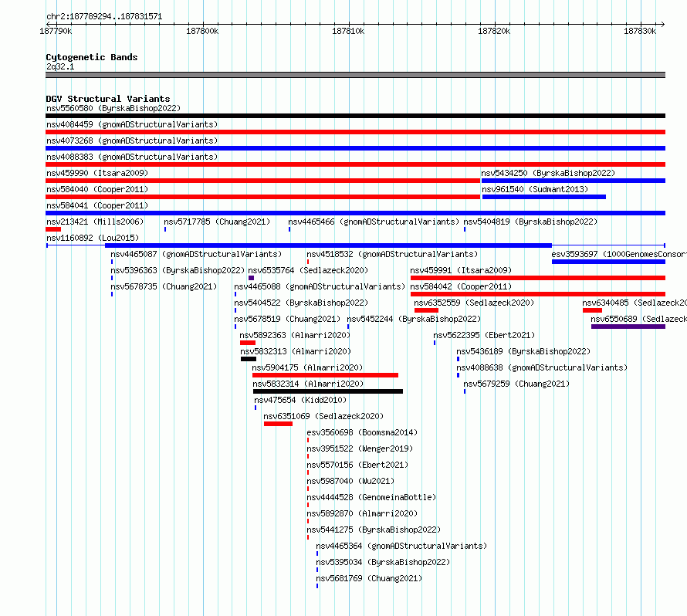Select the black nsv5560580 variant bar
The image size is (687, 616).
355,116
